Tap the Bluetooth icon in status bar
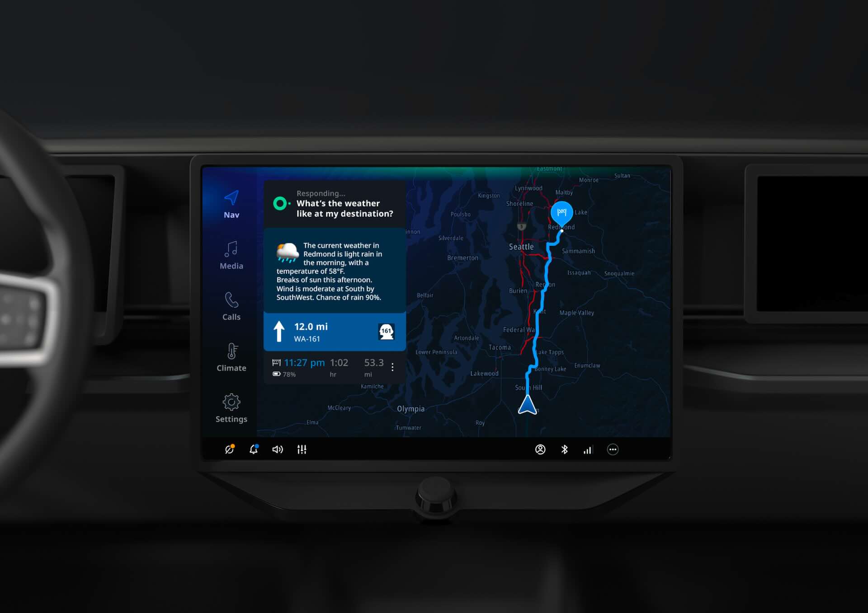This screenshot has height=613, width=868. tap(565, 450)
